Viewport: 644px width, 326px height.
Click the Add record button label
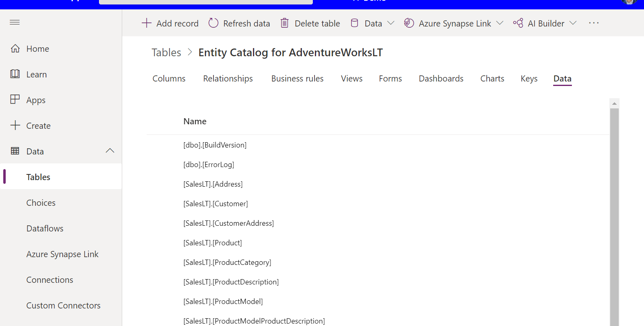click(x=178, y=23)
